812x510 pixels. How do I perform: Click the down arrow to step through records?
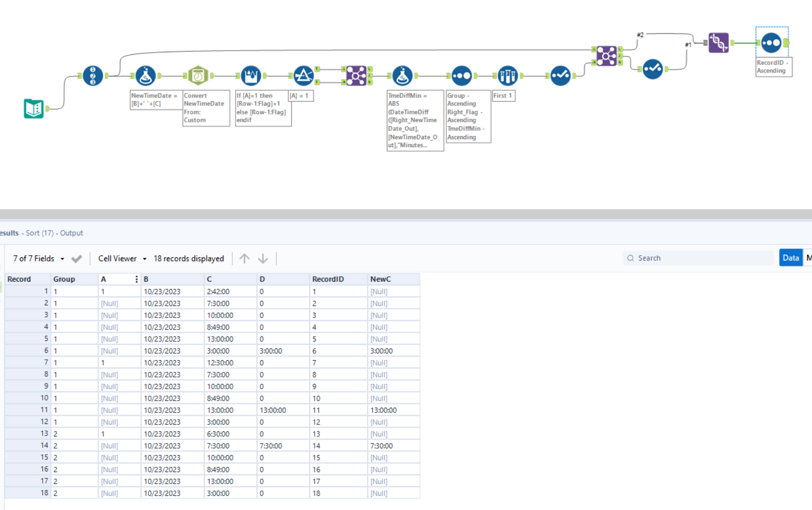[262, 258]
